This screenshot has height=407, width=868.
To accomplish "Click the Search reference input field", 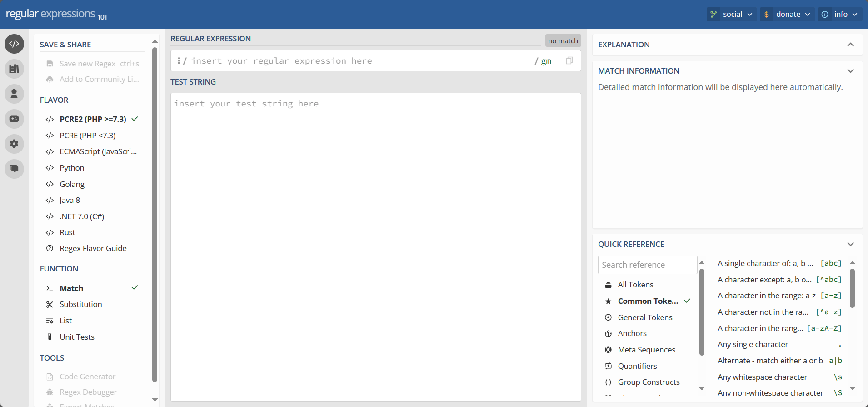I will [x=647, y=265].
